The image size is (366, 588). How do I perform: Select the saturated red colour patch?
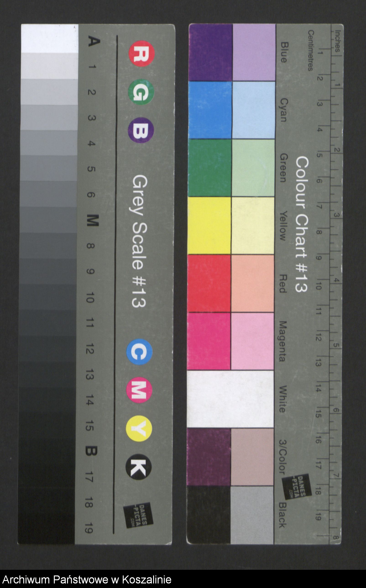click(209, 283)
